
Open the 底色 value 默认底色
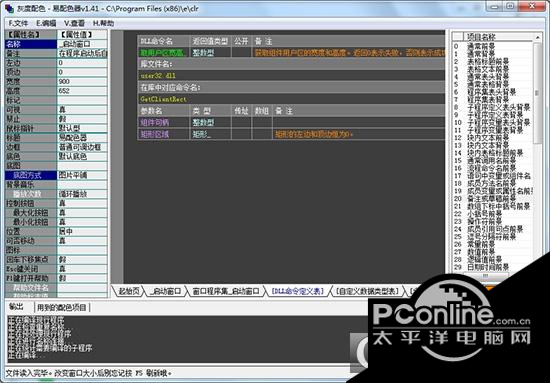[82, 156]
